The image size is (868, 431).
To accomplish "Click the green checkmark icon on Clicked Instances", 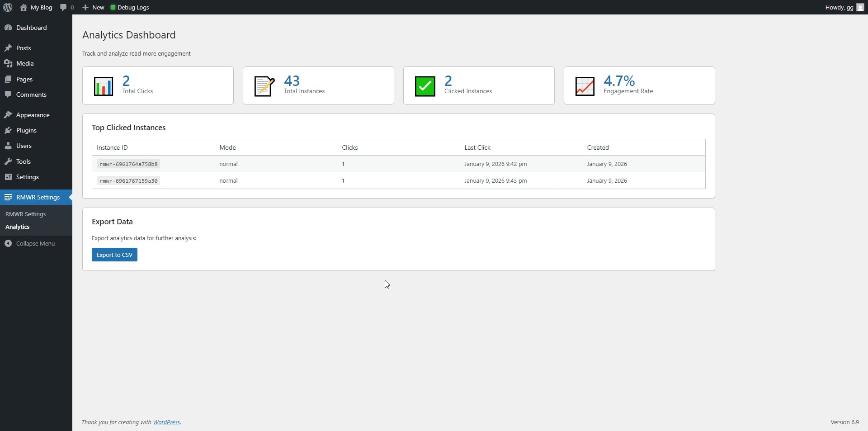I will pos(424,86).
